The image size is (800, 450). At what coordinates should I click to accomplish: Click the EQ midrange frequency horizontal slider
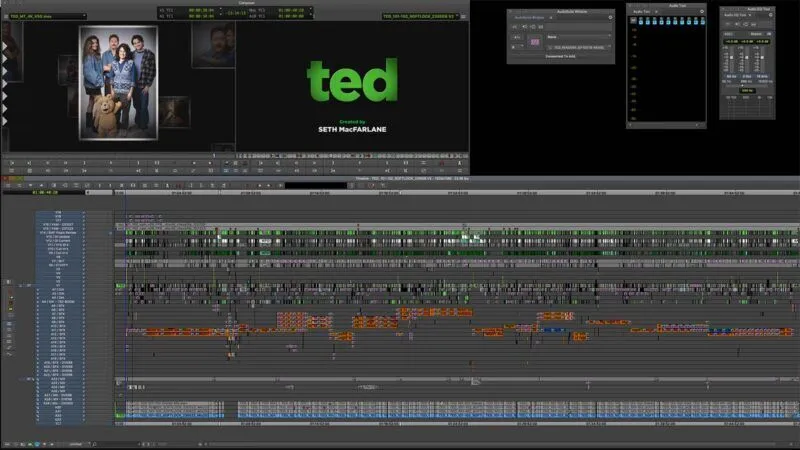click(x=747, y=85)
